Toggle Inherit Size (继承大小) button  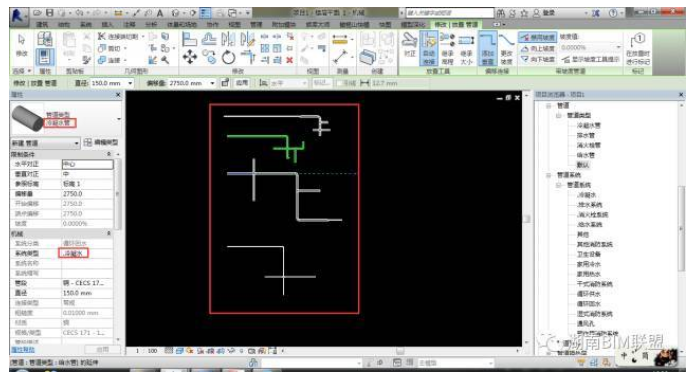466,48
